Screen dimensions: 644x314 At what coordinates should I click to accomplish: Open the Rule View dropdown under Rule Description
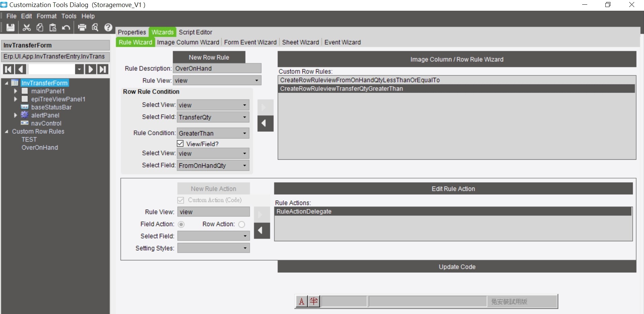[257, 81]
